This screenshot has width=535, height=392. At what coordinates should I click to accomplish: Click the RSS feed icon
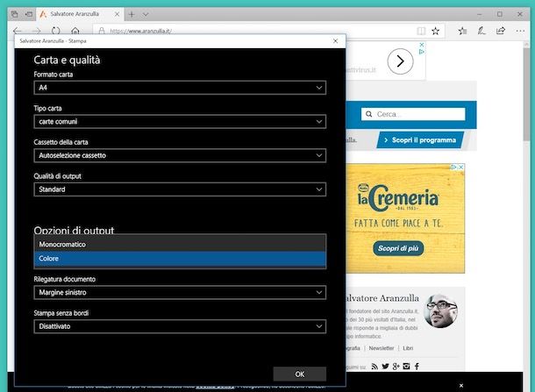pos(374,367)
